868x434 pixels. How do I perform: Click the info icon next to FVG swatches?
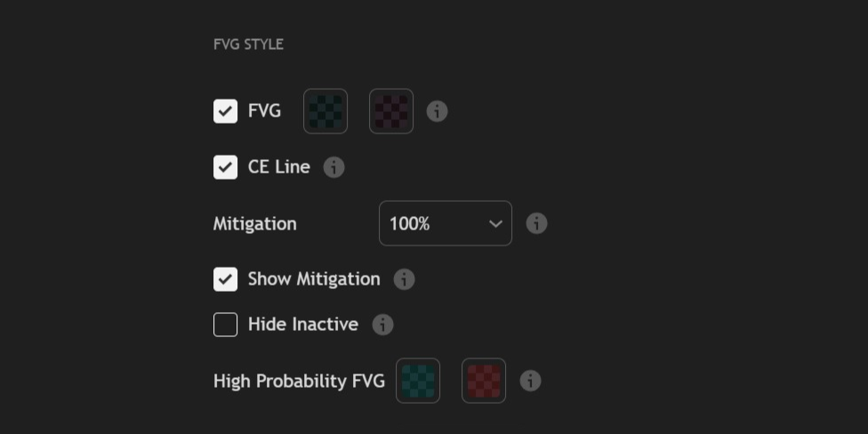[437, 111]
